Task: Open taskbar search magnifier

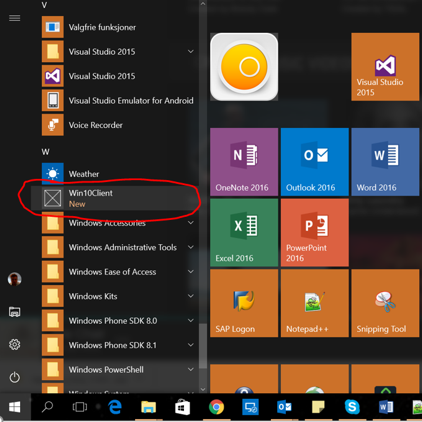Action: tap(47, 407)
